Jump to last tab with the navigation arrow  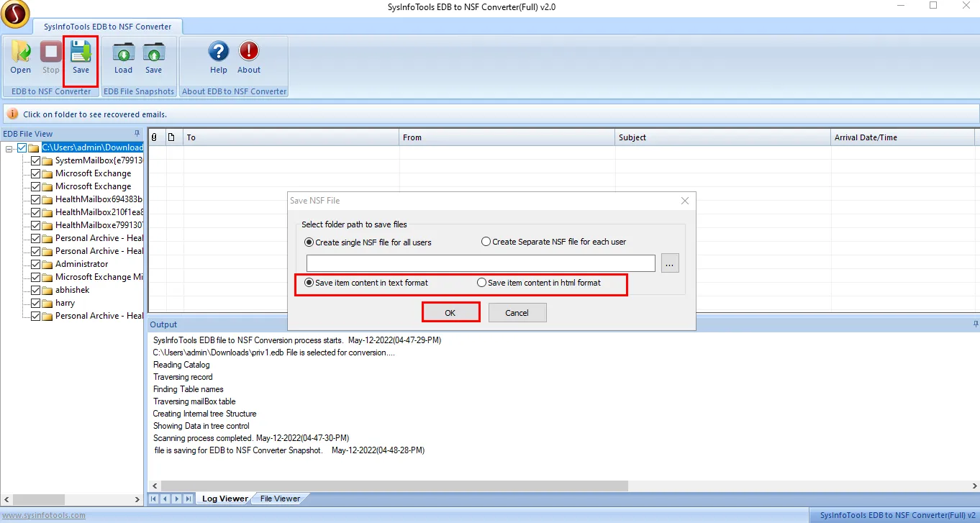[189, 499]
